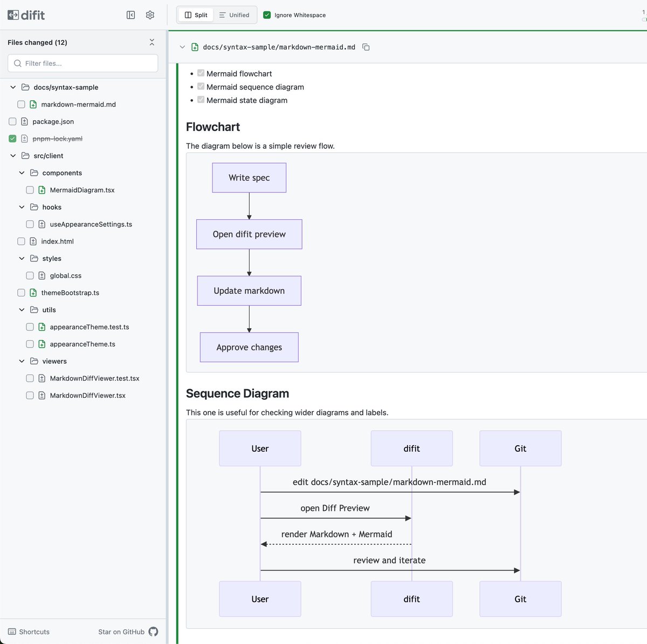The height and width of the screenshot is (644, 647).
Task: Click the keyboard Shortcuts icon
Action: [12, 632]
